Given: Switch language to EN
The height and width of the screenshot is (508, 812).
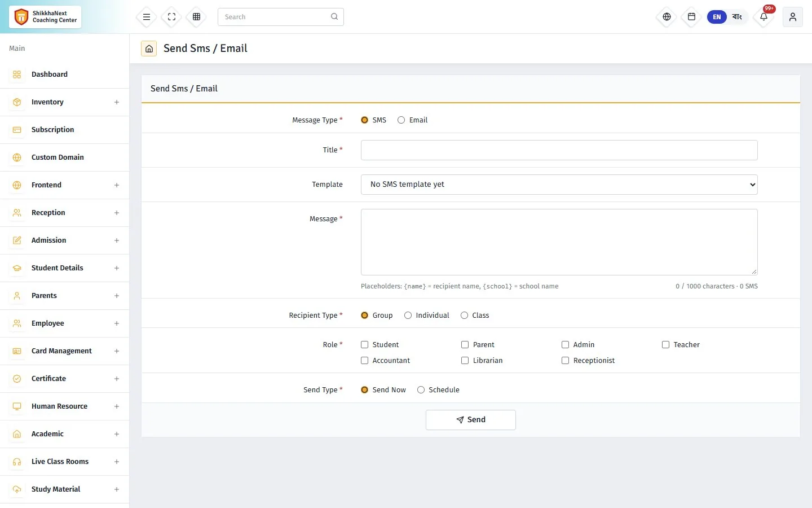Looking at the screenshot, I should pos(717,17).
